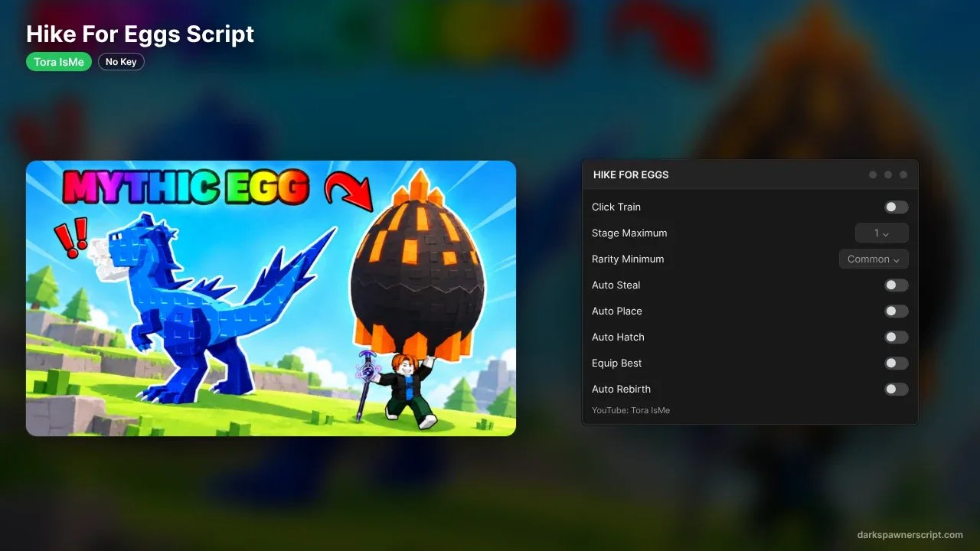This screenshot has width=980, height=551.
Task: Click the Auto Rebirth label
Action: tap(621, 389)
